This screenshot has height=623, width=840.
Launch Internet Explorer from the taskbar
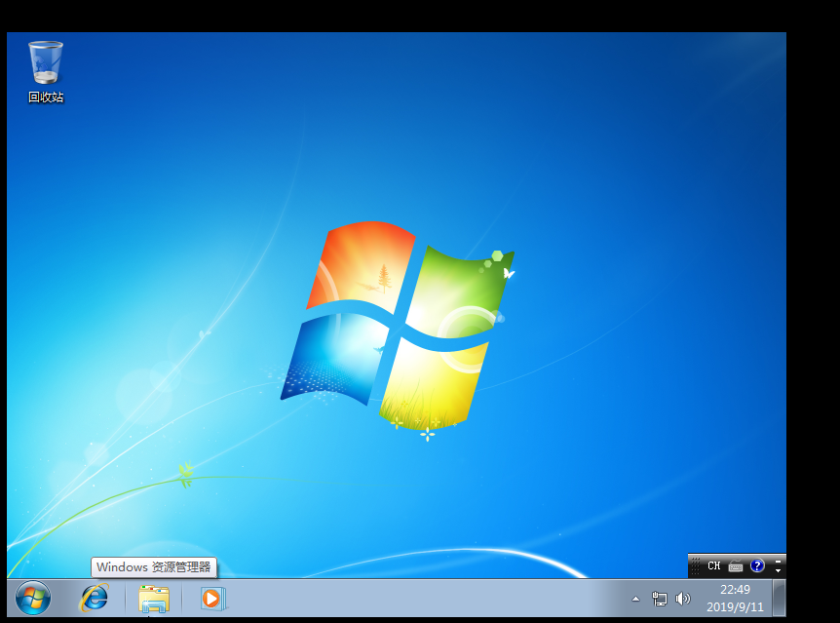pos(95,599)
